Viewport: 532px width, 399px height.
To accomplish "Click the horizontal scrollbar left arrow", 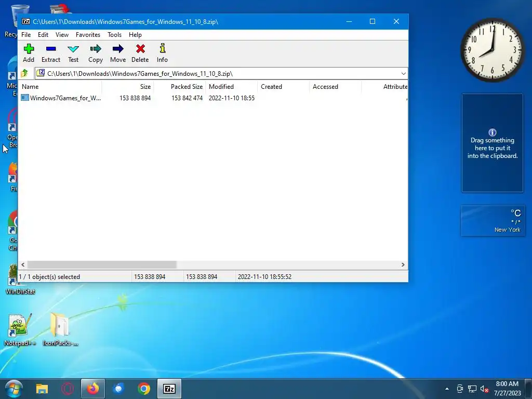I will click(23, 264).
